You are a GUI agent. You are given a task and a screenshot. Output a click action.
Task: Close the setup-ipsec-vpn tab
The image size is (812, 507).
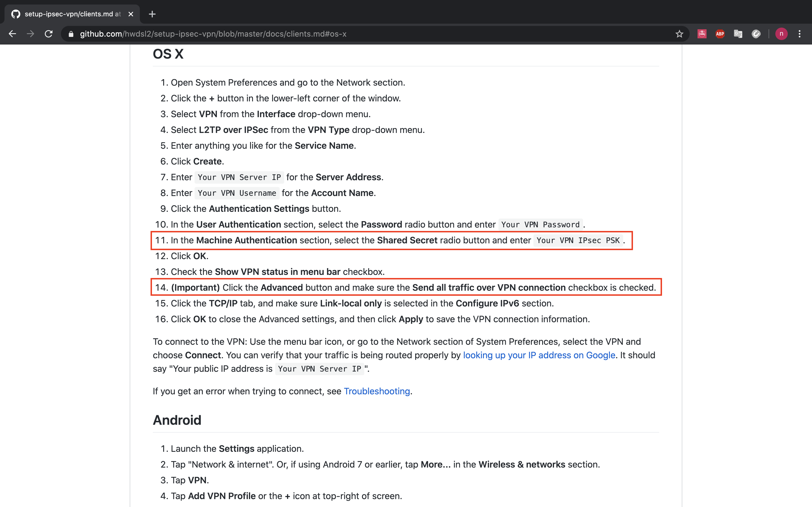131,14
